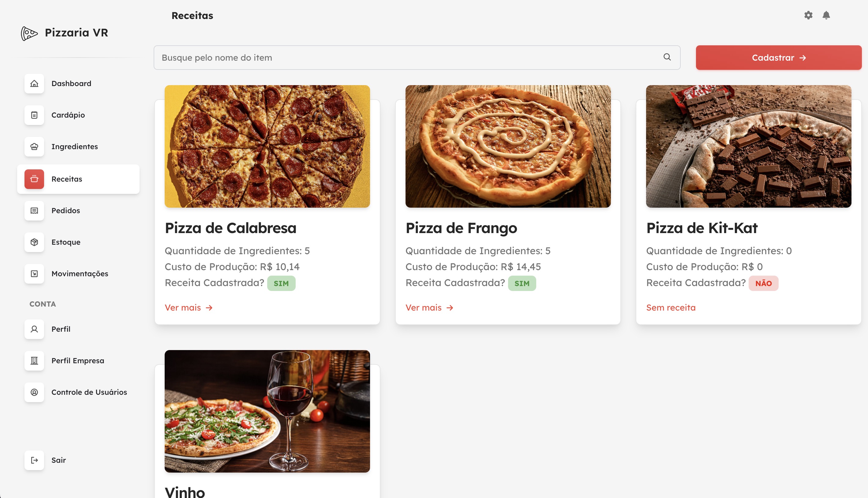Open the Ingredientes chef hat icon

tap(34, 147)
